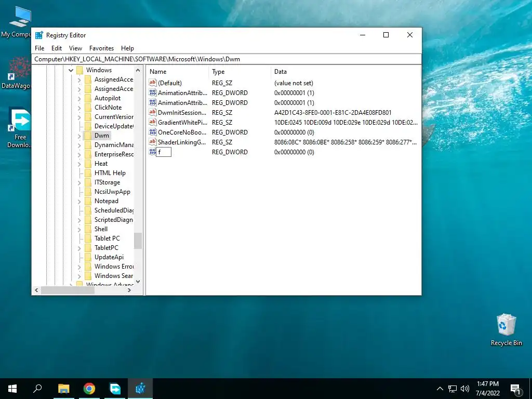Maximize the Registry Editor window
This screenshot has width=532, height=399.
386,35
